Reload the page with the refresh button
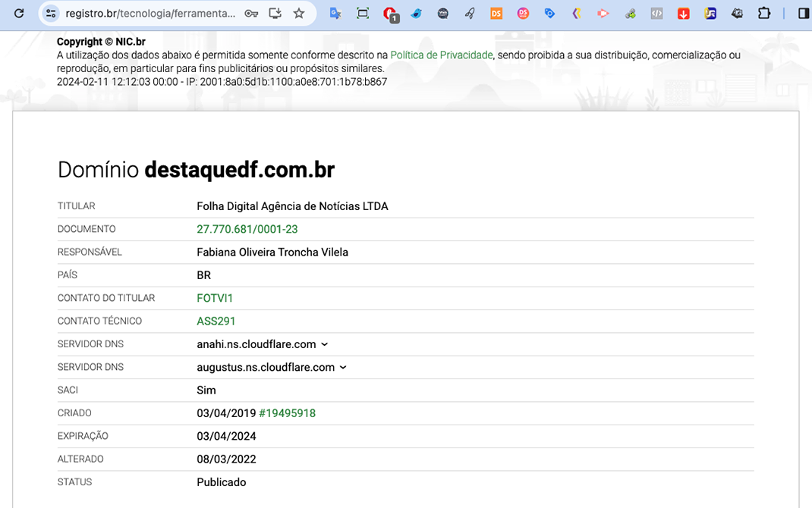The image size is (812, 508). [20, 14]
